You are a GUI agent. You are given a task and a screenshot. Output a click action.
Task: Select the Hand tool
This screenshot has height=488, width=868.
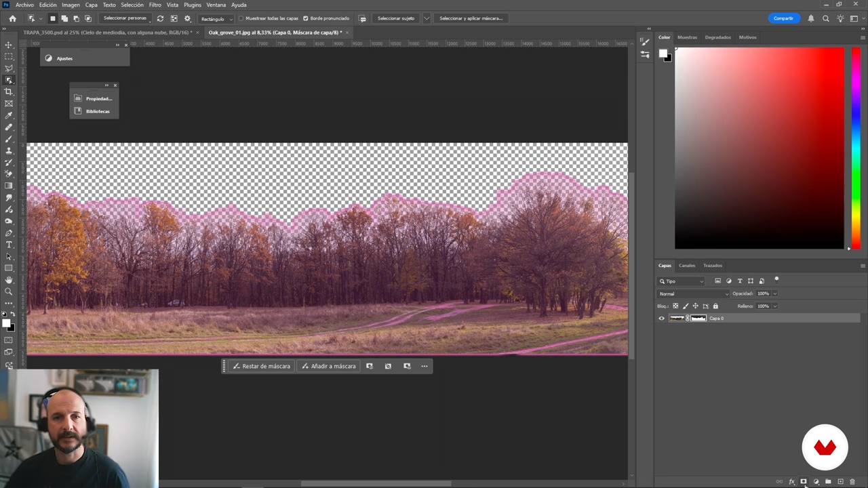coord(9,280)
